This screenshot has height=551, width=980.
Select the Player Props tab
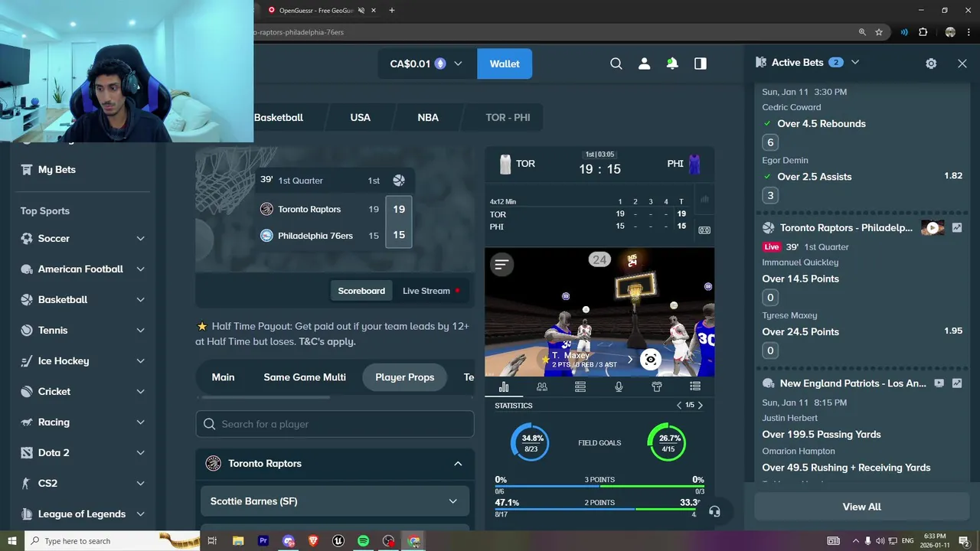(x=404, y=377)
